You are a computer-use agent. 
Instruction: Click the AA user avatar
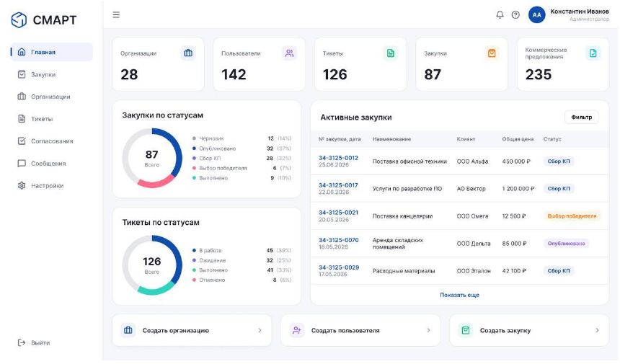tap(538, 15)
